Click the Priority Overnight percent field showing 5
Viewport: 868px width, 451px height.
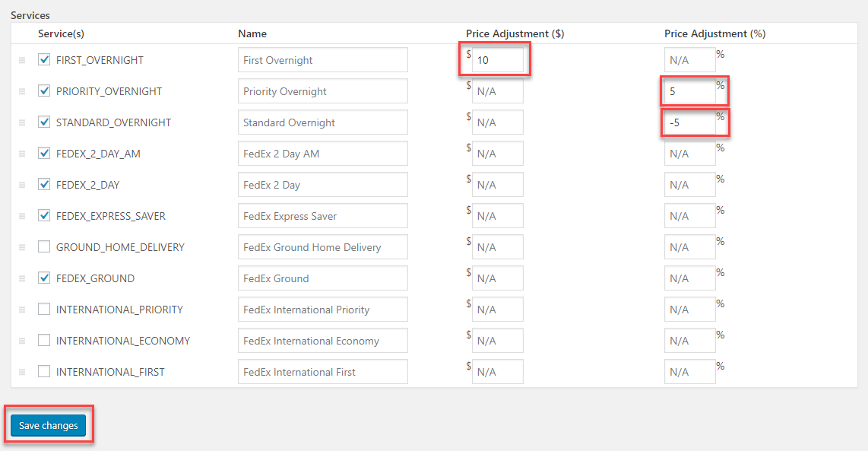689,91
